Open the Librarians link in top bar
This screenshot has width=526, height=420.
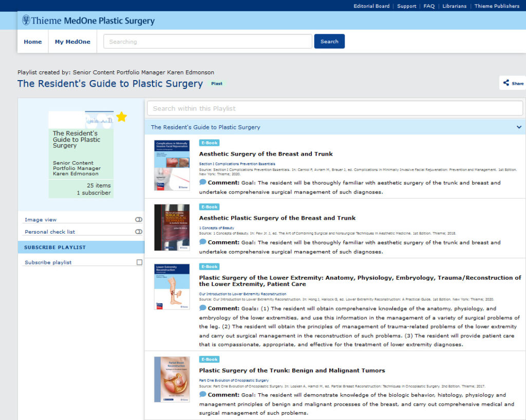tap(455, 6)
